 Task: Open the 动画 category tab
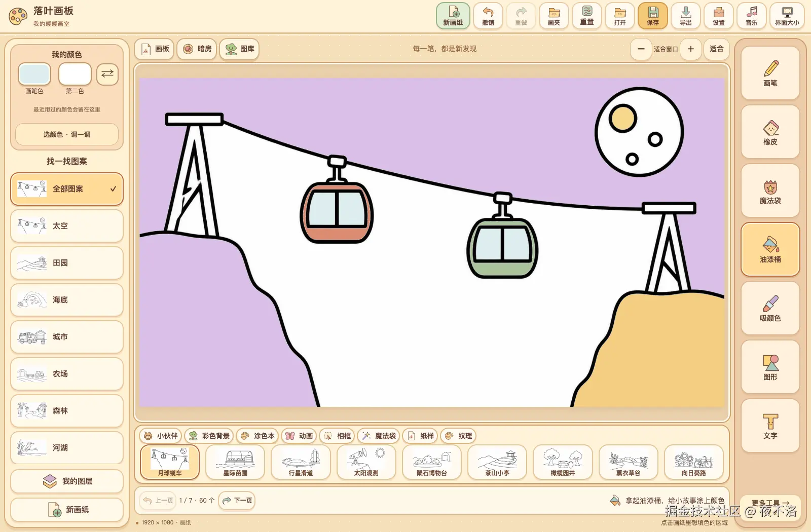[299, 436]
